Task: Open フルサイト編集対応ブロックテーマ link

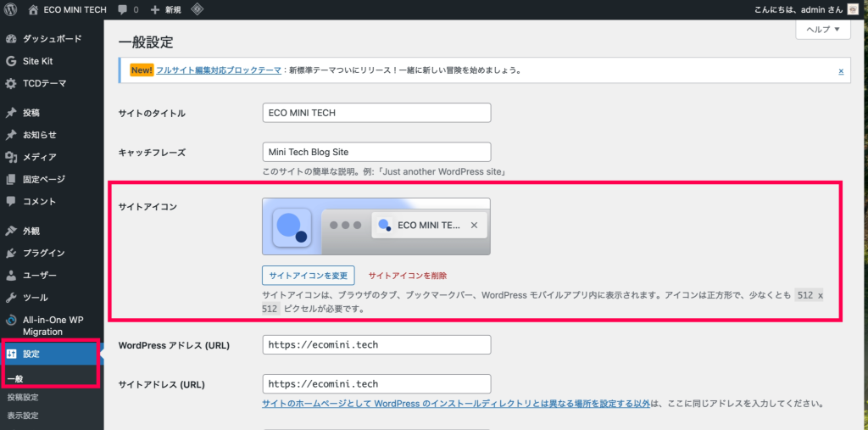Action: [219, 70]
